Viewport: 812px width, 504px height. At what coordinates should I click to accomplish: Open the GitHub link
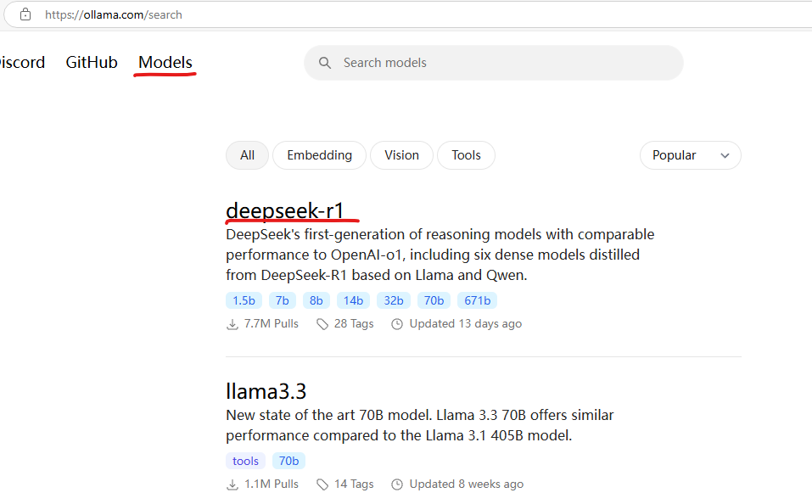(92, 62)
